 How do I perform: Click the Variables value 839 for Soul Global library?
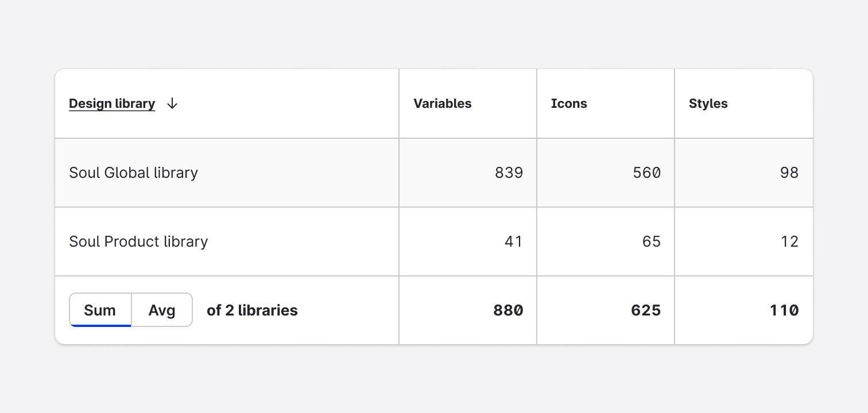pyautogui.click(x=509, y=173)
